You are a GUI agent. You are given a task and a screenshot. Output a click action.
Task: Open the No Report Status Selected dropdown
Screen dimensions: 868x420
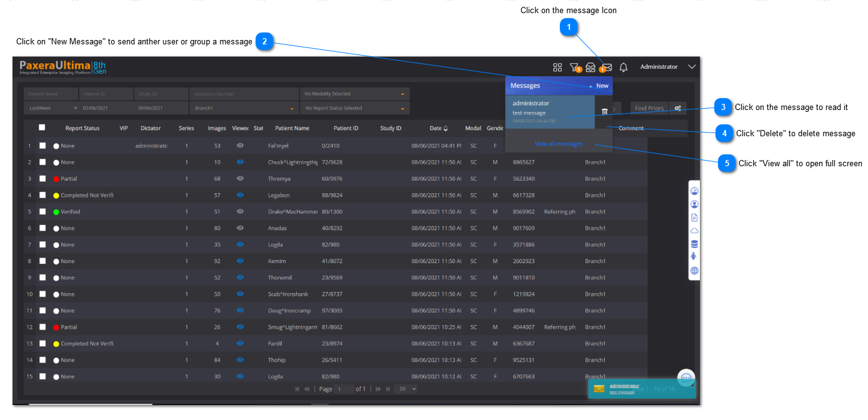pyautogui.click(x=354, y=108)
